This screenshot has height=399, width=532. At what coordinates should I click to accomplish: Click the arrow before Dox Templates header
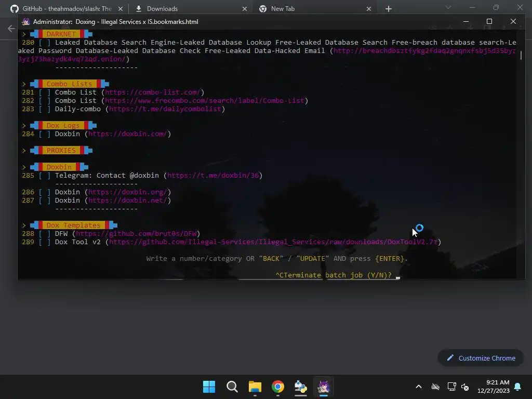click(x=24, y=225)
